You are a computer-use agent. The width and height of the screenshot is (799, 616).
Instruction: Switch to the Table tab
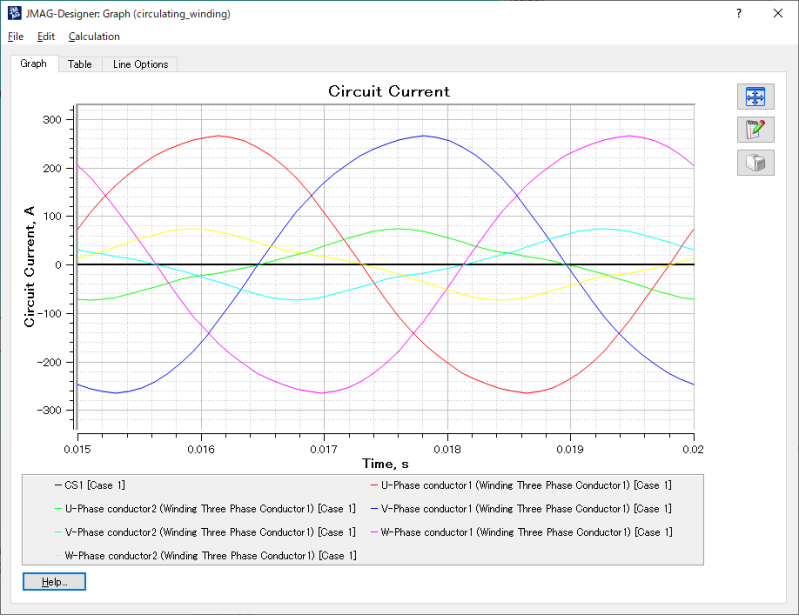click(80, 64)
